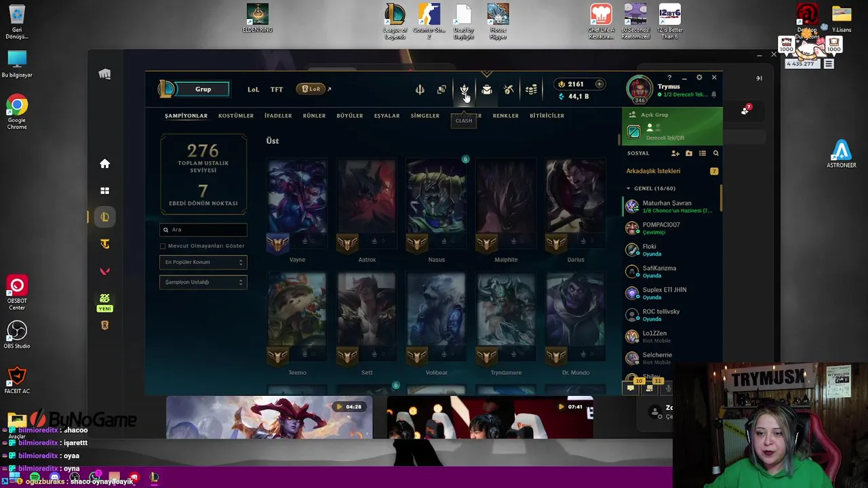
Task: Toggle Mevcut Olmayanları Göster checkbox
Action: coord(163,246)
